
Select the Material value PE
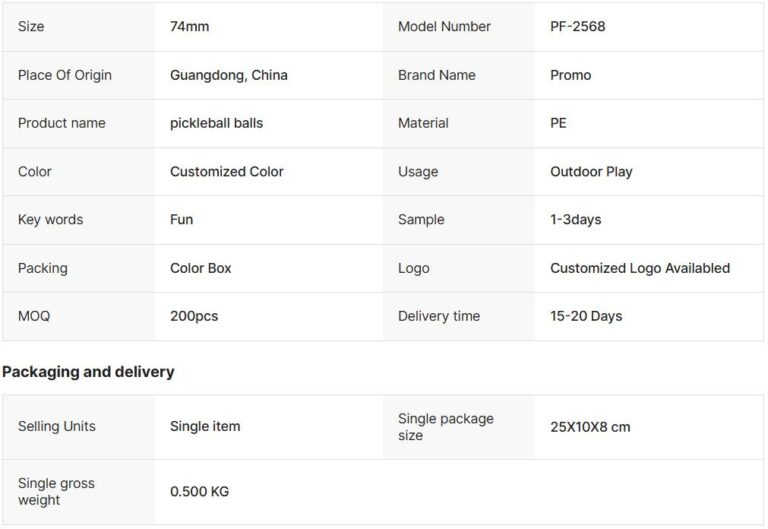[x=558, y=123]
